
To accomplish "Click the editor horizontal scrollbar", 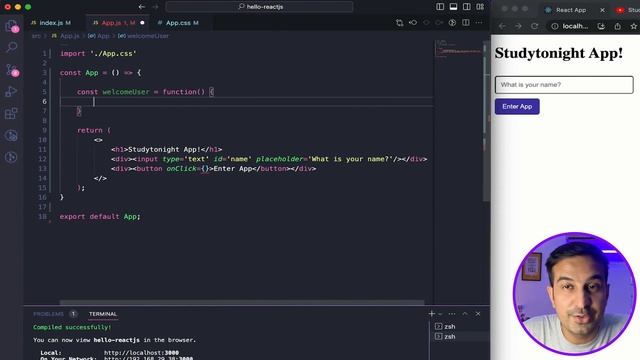I will (242, 302).
